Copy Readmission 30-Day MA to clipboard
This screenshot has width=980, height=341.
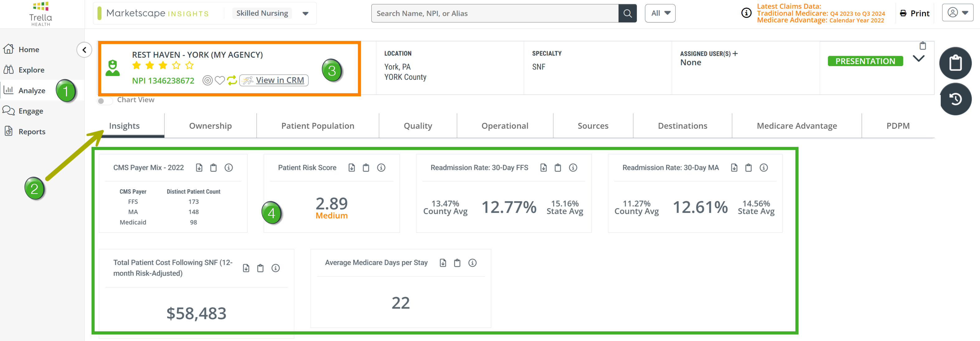pos(748,168)
